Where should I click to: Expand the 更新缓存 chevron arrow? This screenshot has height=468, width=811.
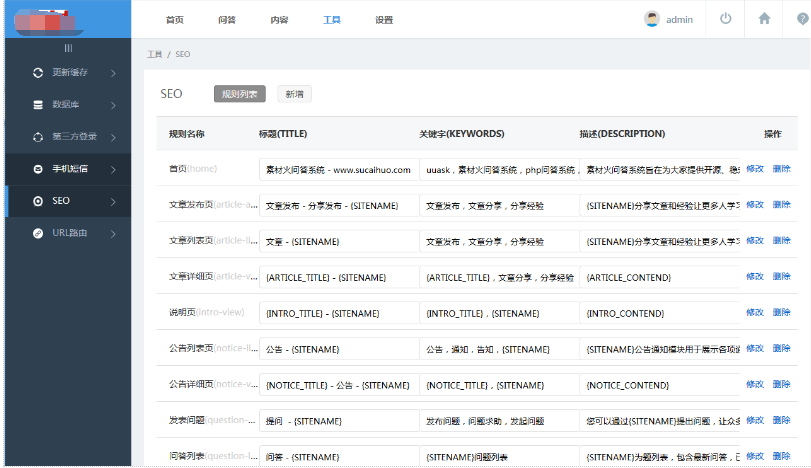[x=113, y=73]
